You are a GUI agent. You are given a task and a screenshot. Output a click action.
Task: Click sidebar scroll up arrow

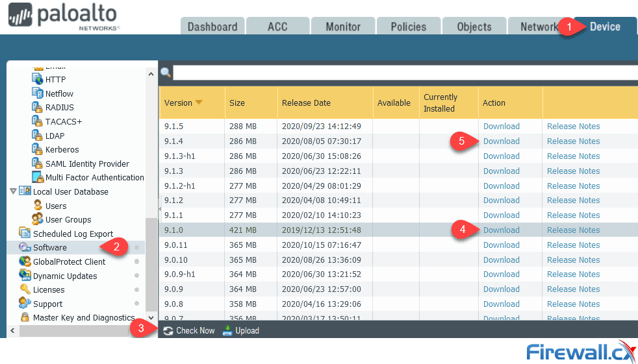[151, 74]
